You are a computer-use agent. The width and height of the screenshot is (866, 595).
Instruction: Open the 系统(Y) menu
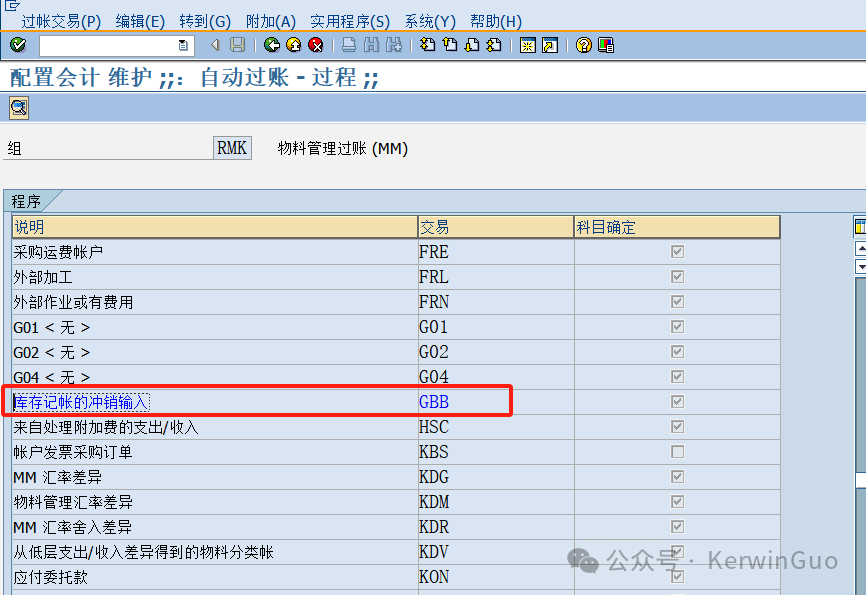(x=430, y=22)
